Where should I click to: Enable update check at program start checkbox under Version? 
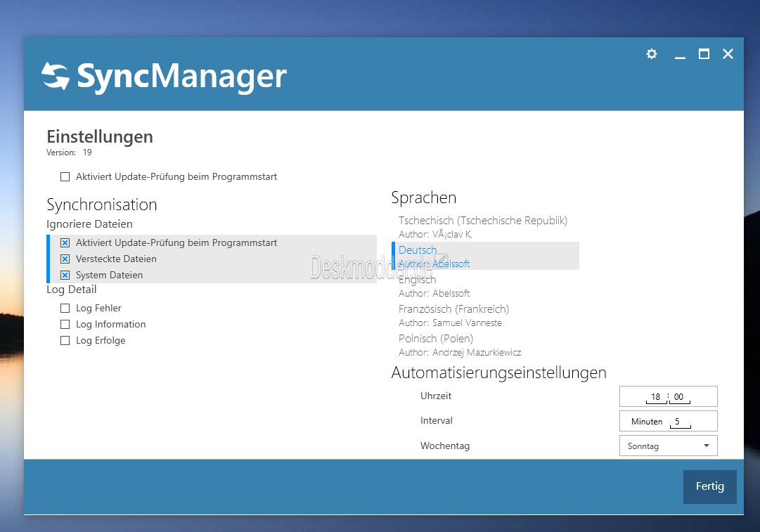click(65, 177)
